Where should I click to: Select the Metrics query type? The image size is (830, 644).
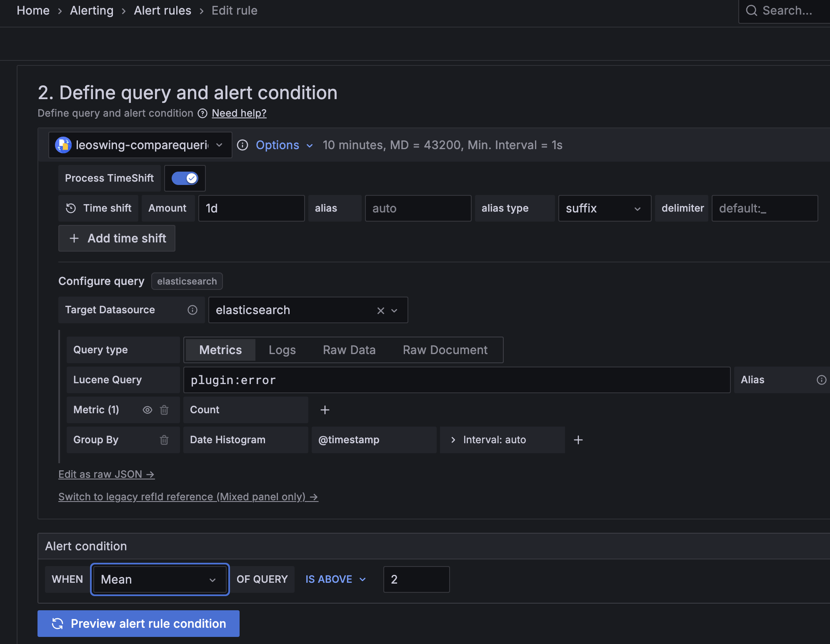coord(220,350)
